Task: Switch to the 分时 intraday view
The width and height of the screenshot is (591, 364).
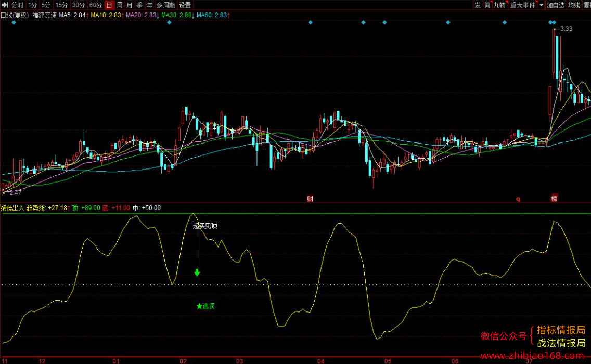Action: point(17,5)
